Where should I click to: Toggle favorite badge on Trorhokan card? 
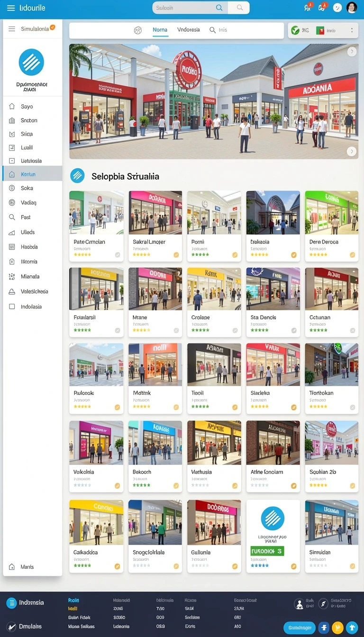(x=353, y=407)
